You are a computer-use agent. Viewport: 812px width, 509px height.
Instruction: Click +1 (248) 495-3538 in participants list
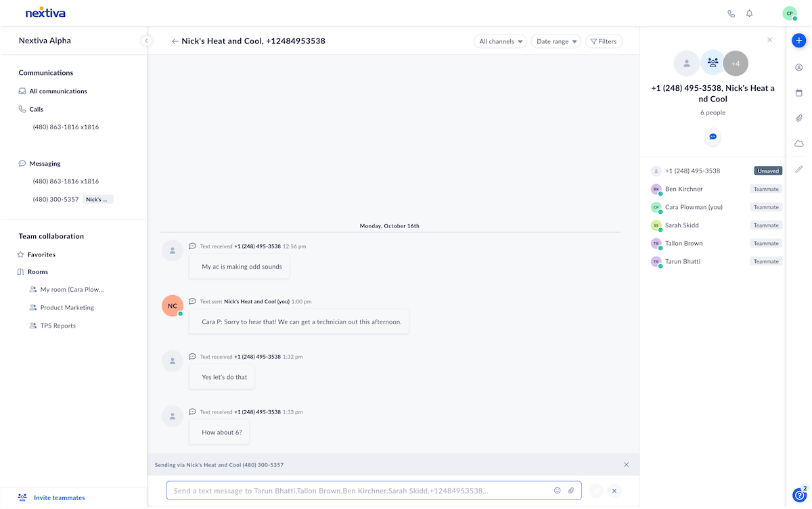click(x=692, y=171)
